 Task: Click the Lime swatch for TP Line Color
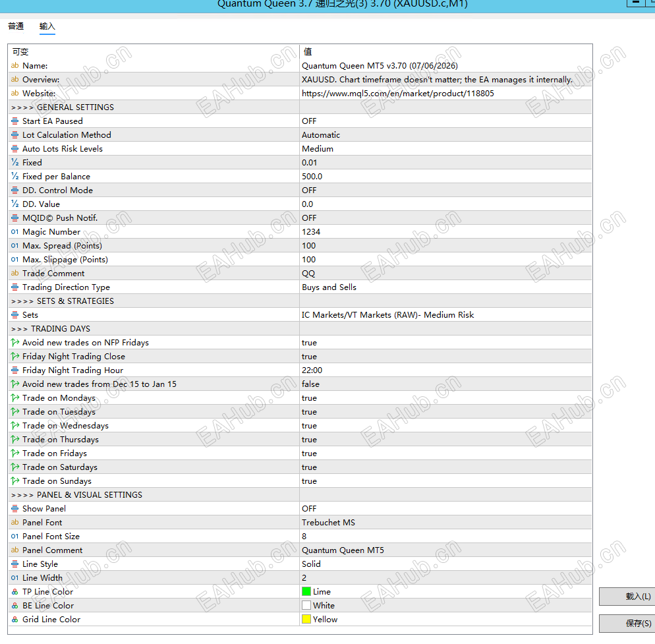click(306, 592)
